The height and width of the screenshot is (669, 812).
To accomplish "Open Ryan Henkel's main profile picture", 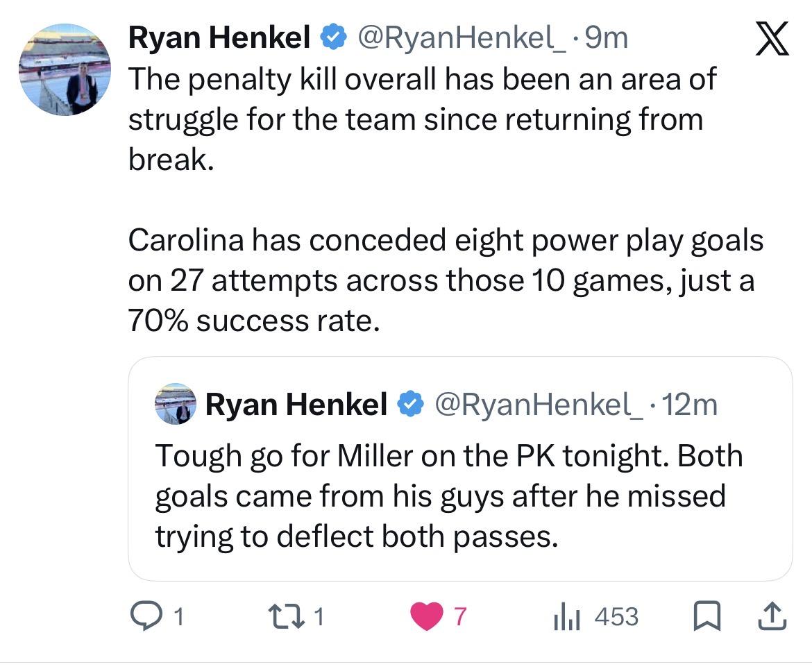I will (x=64, y=69).
